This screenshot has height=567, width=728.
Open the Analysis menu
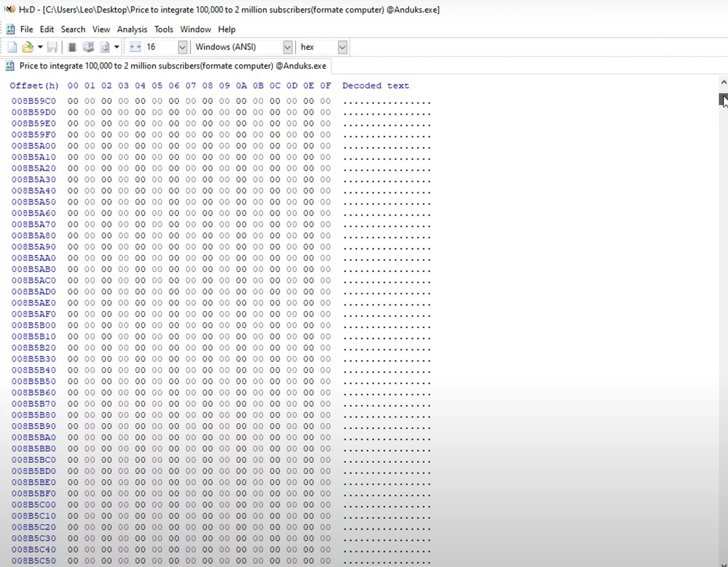132,29
